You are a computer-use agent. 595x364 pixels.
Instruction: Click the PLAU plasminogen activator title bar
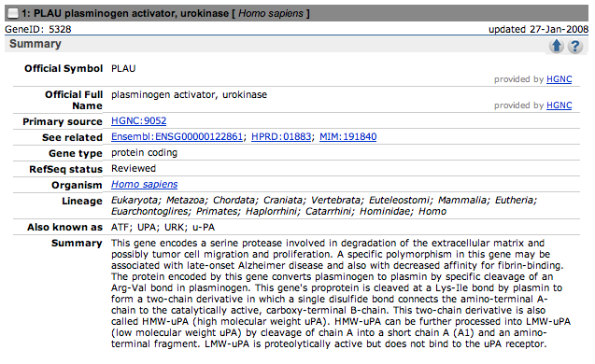point(296,13)
